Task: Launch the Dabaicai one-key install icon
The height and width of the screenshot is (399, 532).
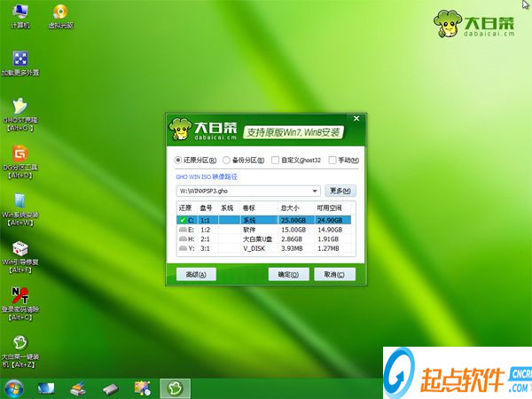Action: [20, 351]
